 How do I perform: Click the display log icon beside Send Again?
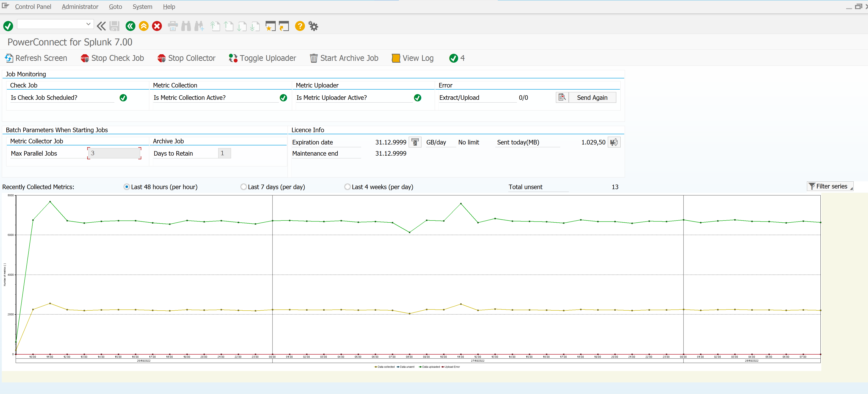(562, 97)
